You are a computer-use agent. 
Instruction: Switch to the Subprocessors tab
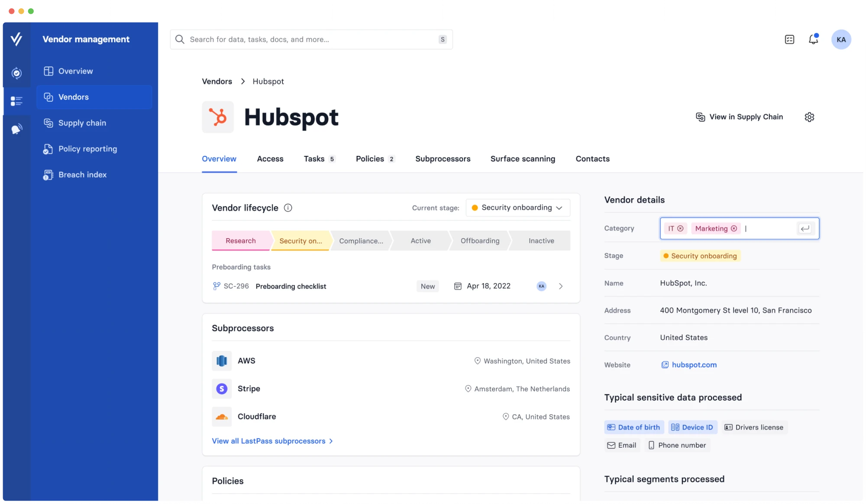tap(442, 159)
